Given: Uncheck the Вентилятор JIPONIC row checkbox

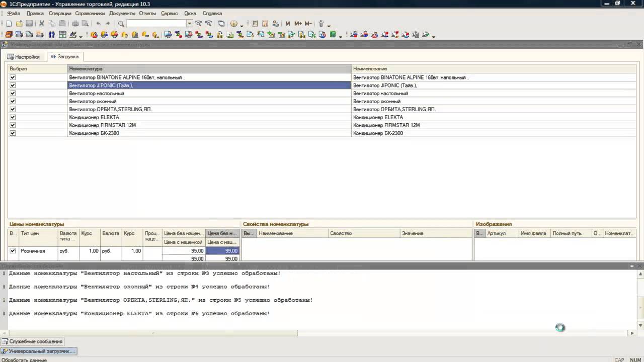Looking at the screenshot, I should (13, 85).
